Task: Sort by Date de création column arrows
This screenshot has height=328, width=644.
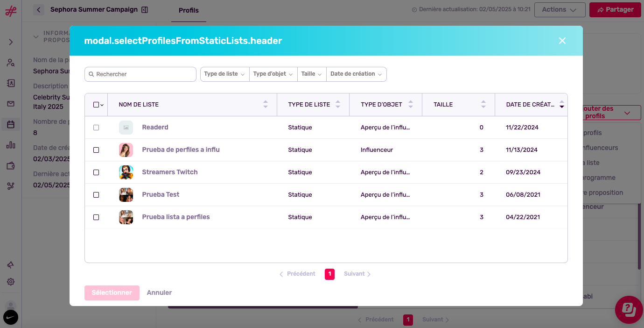Action: [562, 105]
